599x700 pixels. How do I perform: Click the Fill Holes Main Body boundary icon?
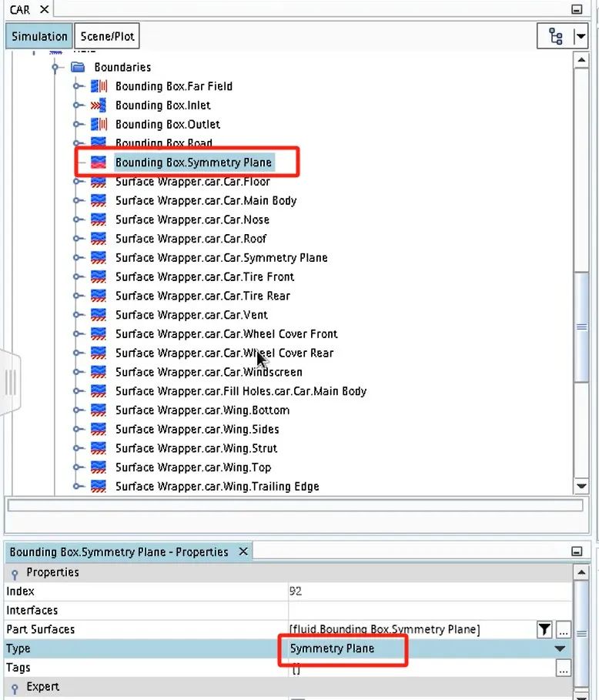(x=99, y=391)
